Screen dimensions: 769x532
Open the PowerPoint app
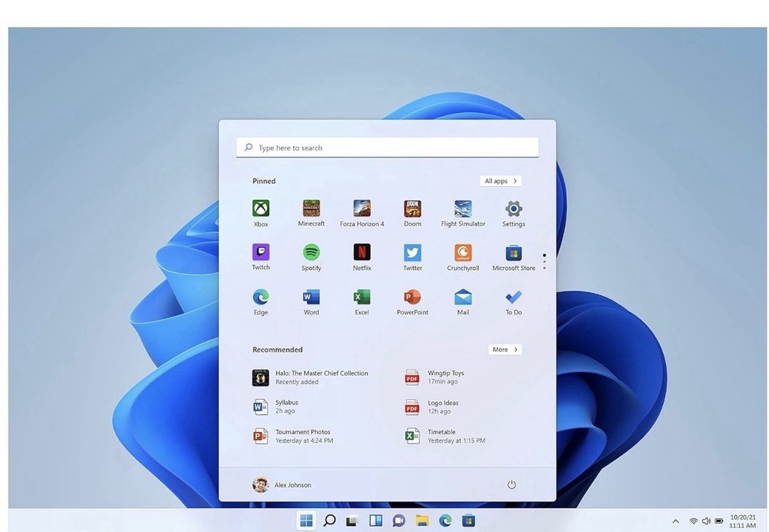412,298
